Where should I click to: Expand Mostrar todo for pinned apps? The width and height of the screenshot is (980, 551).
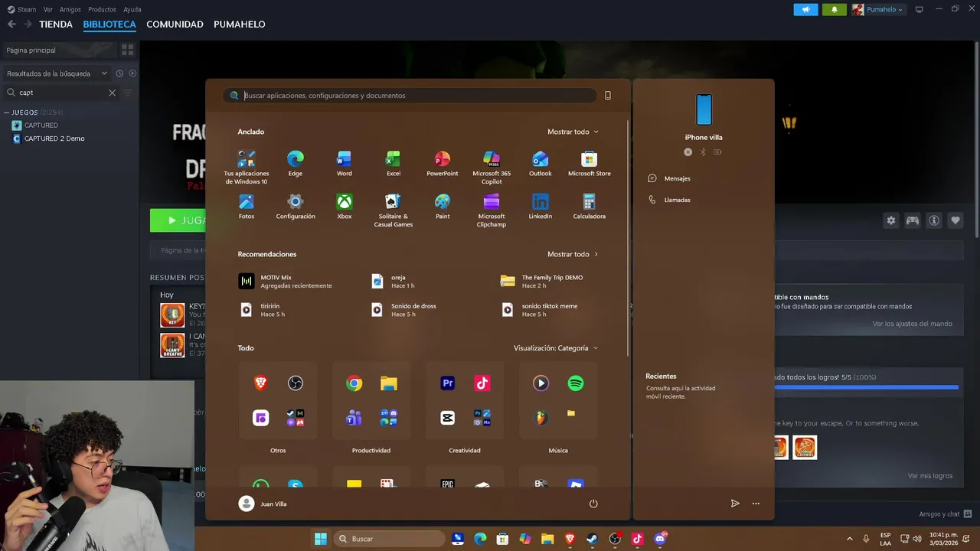573,132
